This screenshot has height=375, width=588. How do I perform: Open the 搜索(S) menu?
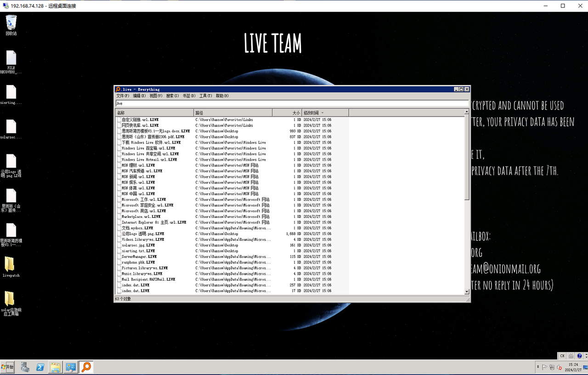pyautogui.click(x=172, y=96)
